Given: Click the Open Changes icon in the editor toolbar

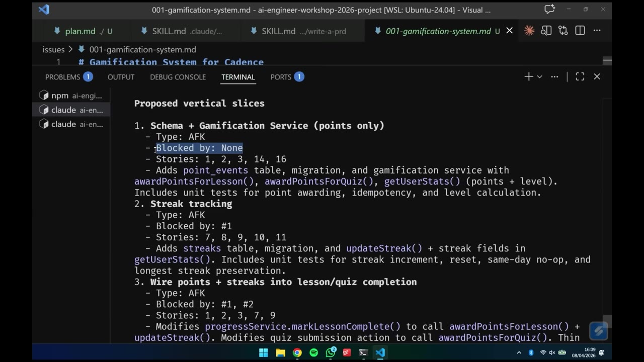Looking at the screenshot, I should coord(563,31).
